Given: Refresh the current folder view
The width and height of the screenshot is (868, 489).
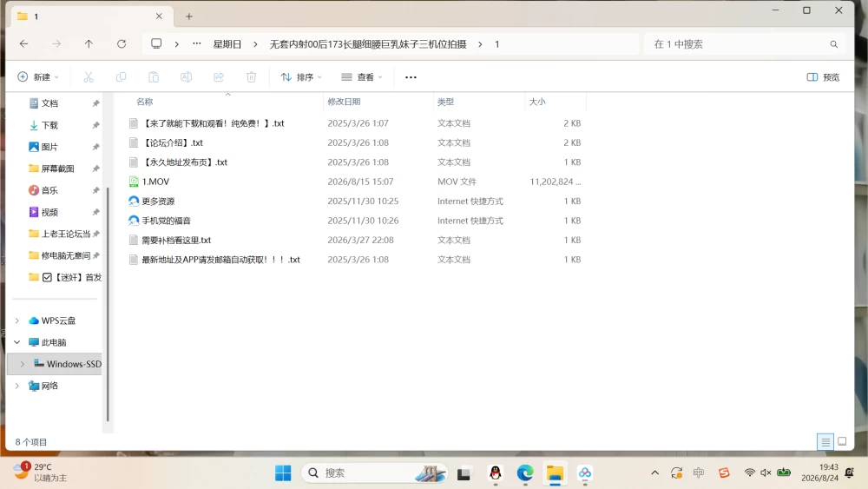Looking at the screenshot, I should (122, 43).
